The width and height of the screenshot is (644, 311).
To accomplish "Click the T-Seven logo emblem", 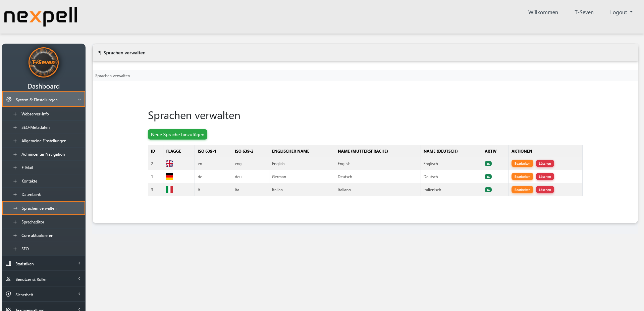I will [x=43, y=62].
